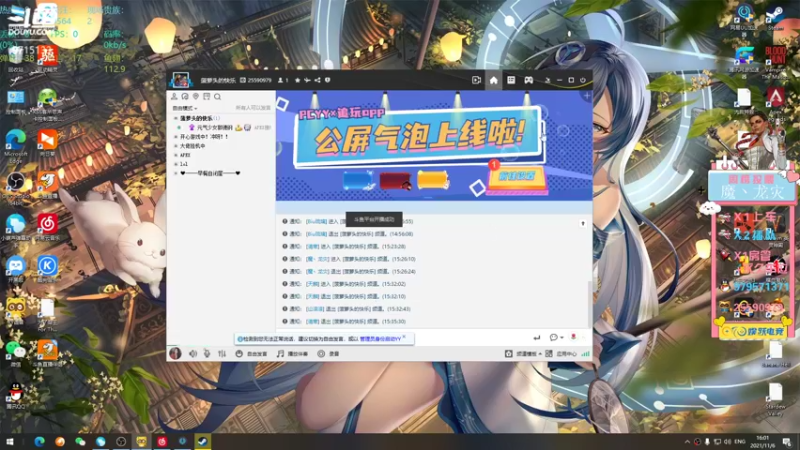Screen dimensions: 800x450
Task: Toggle the microphone icon in bottom bar
Action: 207,354
